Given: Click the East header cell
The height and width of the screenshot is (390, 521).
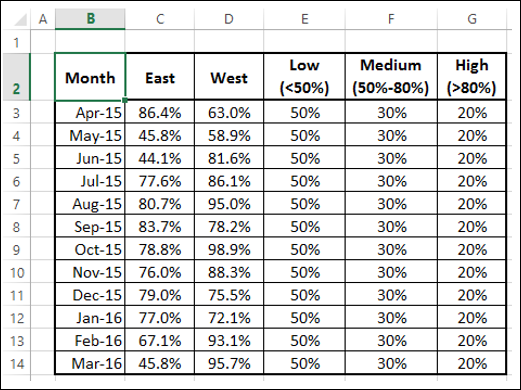Looking at the screenshot, I should (160, 77).
